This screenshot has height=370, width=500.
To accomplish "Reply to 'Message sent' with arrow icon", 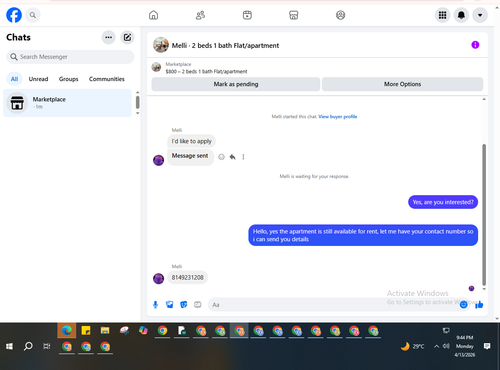I will tap(233, 157).
